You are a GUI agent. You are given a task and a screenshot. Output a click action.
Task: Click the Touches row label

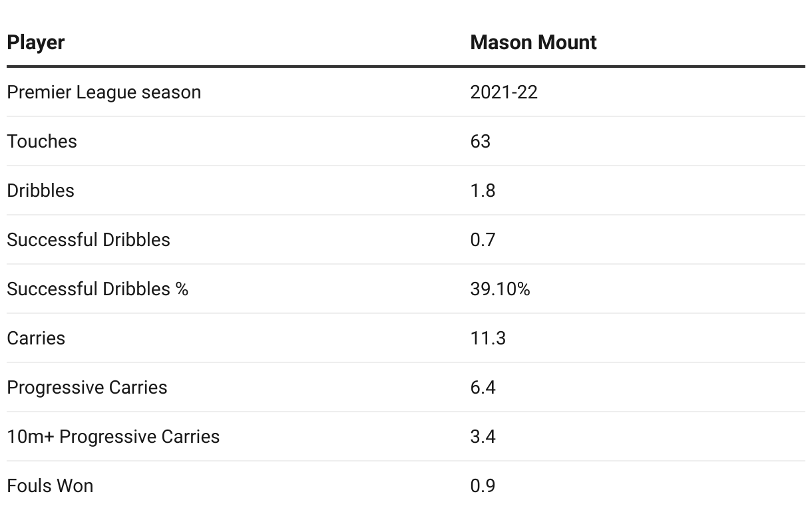(x=42, y=141)
